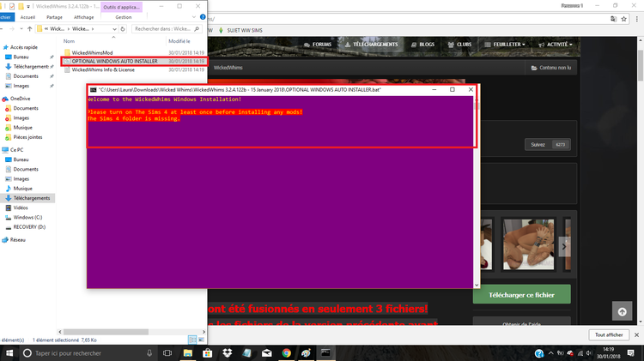This screenshot has width=644, height=361.
Task: Open FORUMS in the website navigation
Action: [318, 45]
